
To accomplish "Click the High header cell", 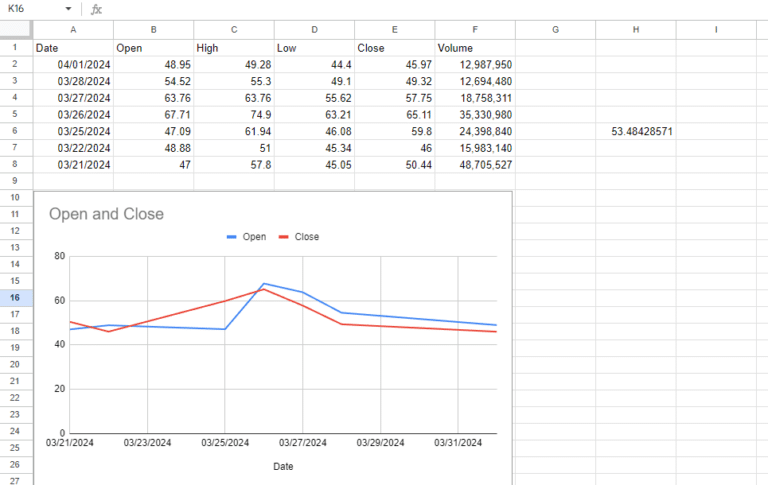I will (x=234, y=48).
